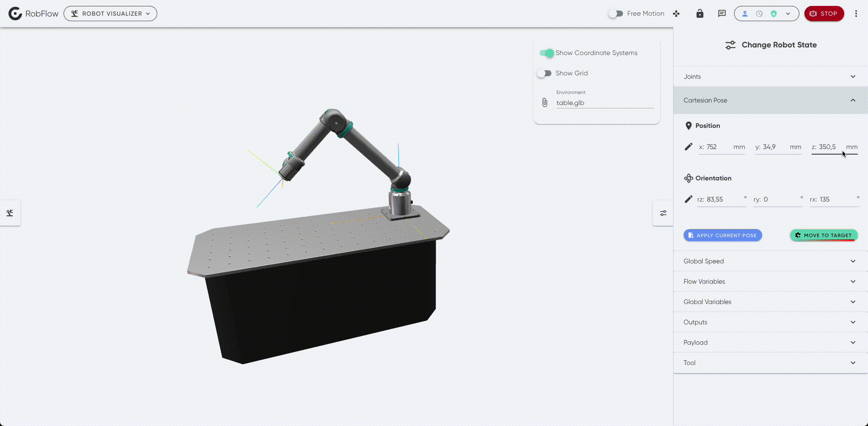Click the Position pin icon
868x426 pixels.
tap(688, 126)
